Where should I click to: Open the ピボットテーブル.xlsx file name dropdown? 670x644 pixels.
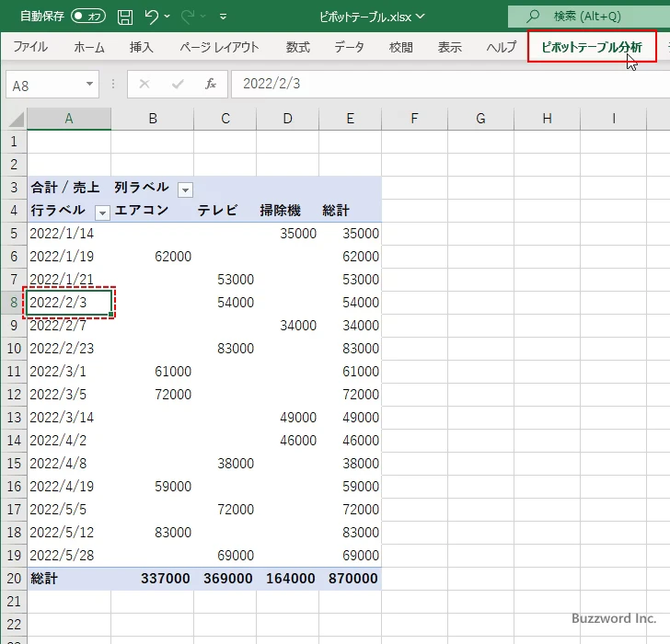click(421, 17)
